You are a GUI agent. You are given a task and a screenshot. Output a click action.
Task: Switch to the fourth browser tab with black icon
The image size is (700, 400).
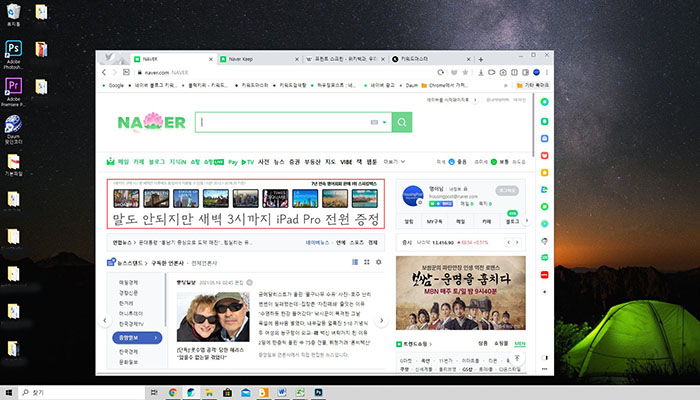coord(429,59)
